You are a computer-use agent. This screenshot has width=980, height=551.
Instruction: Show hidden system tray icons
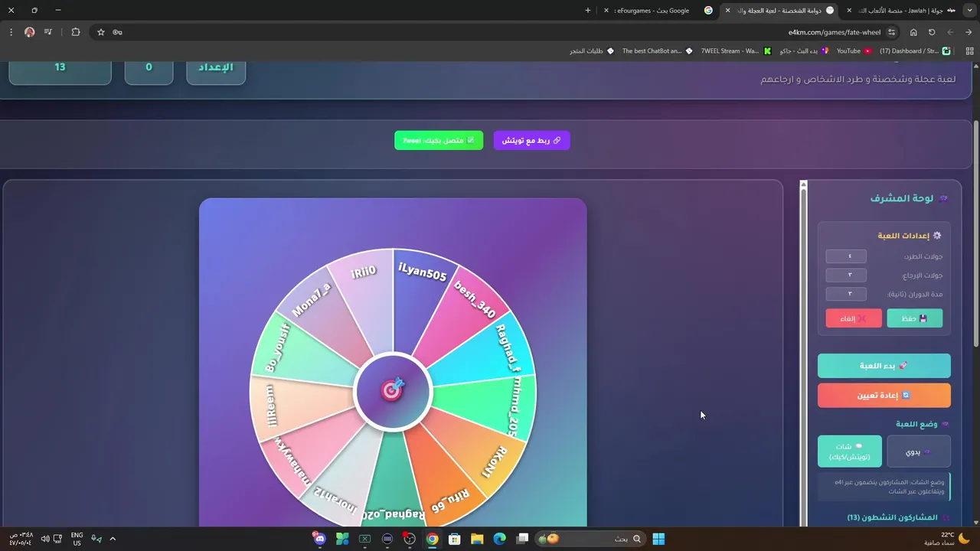click(x=113, y=539)
